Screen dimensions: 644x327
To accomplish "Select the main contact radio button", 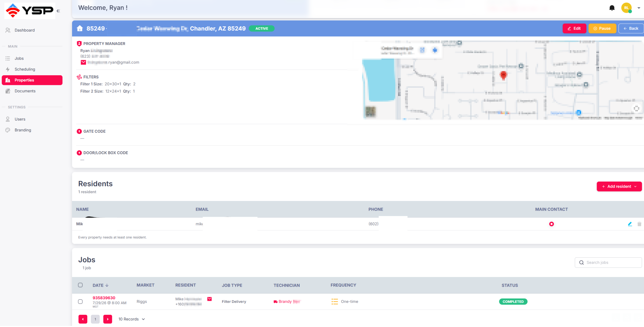I will (551, 224).
